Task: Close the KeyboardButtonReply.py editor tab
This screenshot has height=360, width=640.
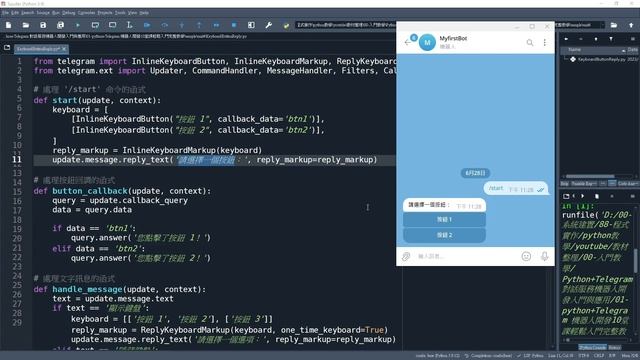Action: pyautogui.click(x=64, y=49)
